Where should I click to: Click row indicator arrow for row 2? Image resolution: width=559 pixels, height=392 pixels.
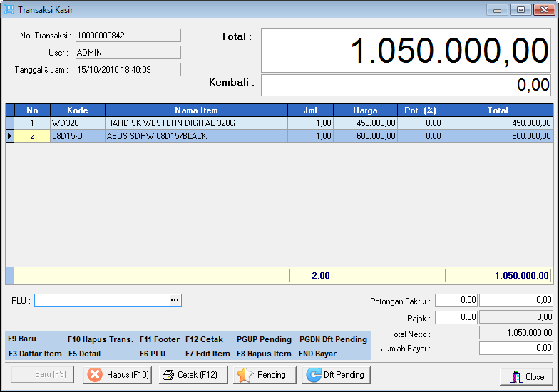[10, 136]
